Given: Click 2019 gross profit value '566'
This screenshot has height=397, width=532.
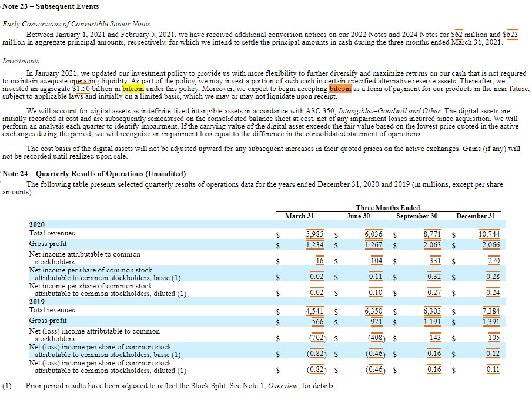Looking at the screenshot, I should pyautogui.click(x=317, y=321).
